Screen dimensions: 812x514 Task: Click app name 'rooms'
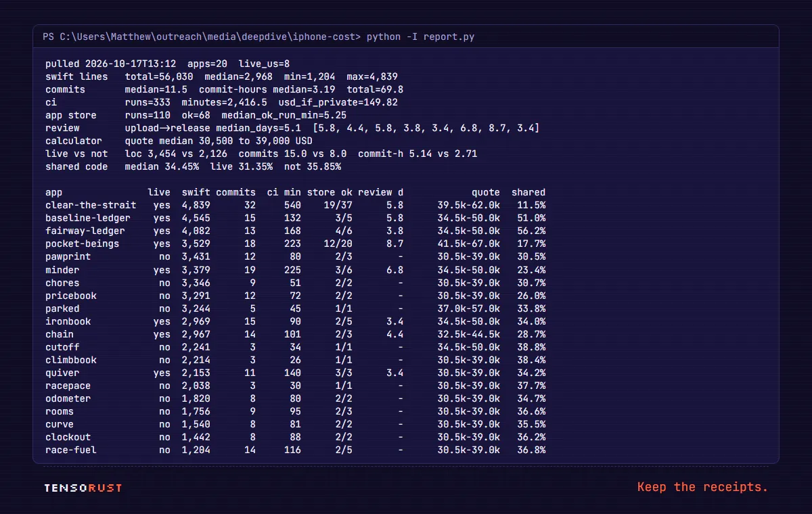click(x=60, y=411)
